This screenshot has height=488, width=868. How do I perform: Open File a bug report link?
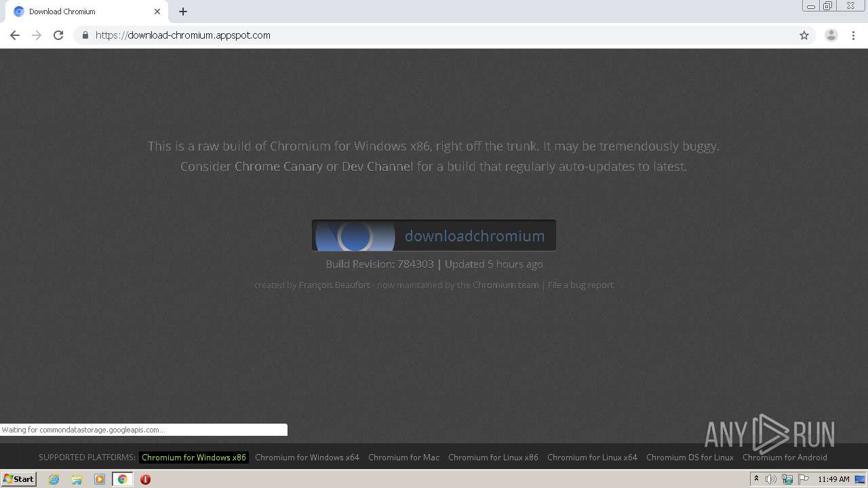click(580, 285)
